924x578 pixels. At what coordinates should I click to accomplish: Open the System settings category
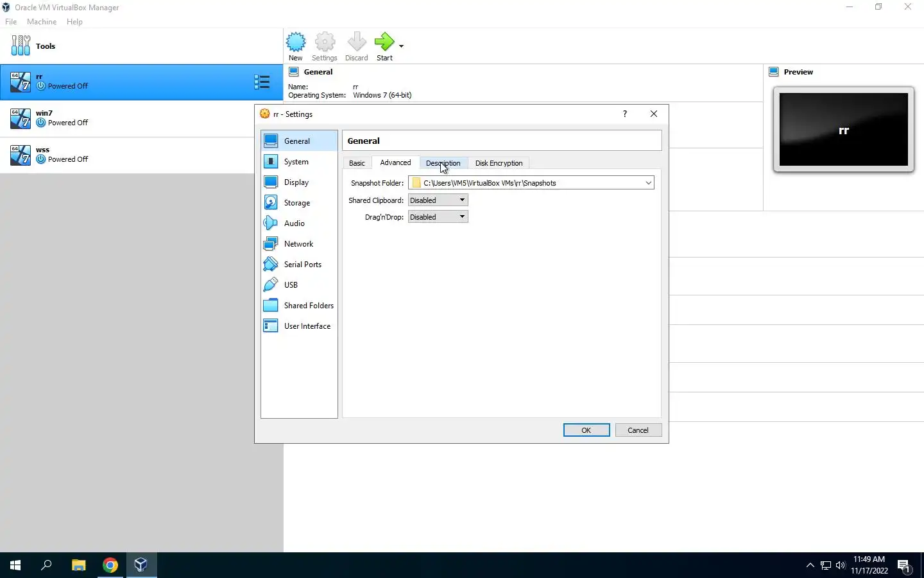point(299,162)
